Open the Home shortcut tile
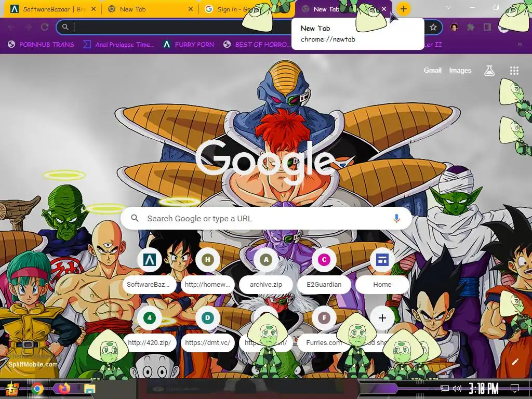This screenshot has width=532, height=399. [x=382, y=271]
